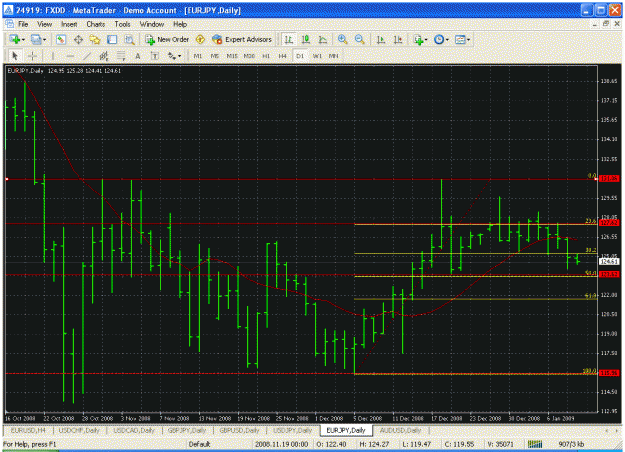Expand the Templates dropdown arrow
The width and height of the screenshot is (625, 452).
click(468, 40)
